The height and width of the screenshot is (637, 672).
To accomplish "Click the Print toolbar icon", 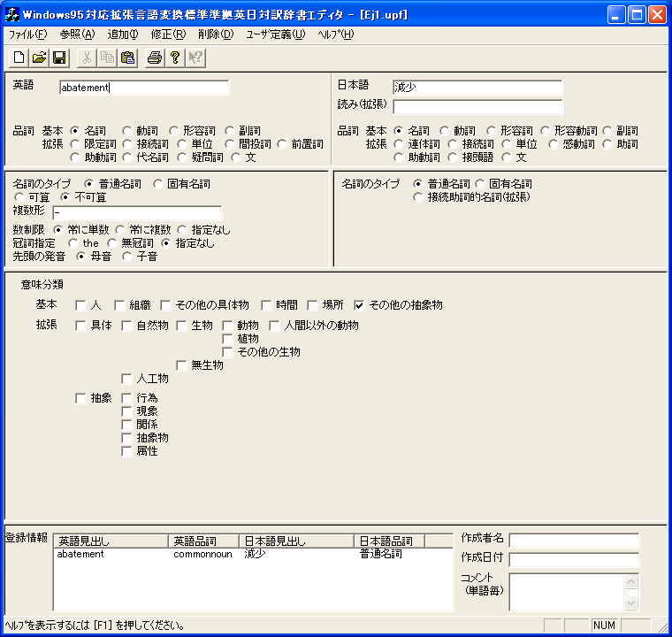I will pos(154,58).
